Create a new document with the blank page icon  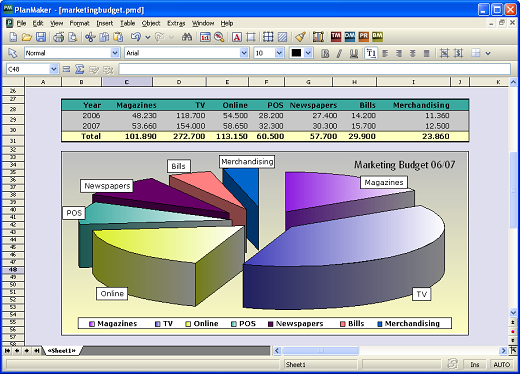[x=13, y=37]
